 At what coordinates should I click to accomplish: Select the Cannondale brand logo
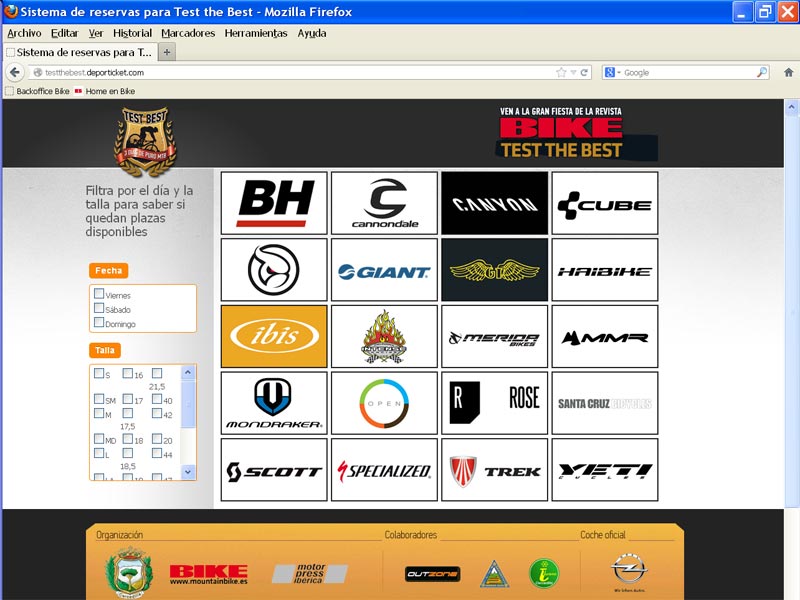[x=384, y=203]
